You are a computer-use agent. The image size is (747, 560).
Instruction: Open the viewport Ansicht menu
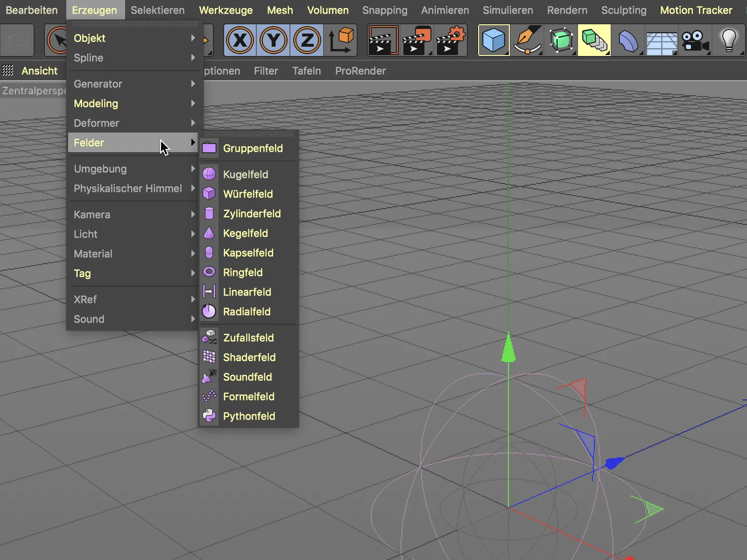[40, 71]
